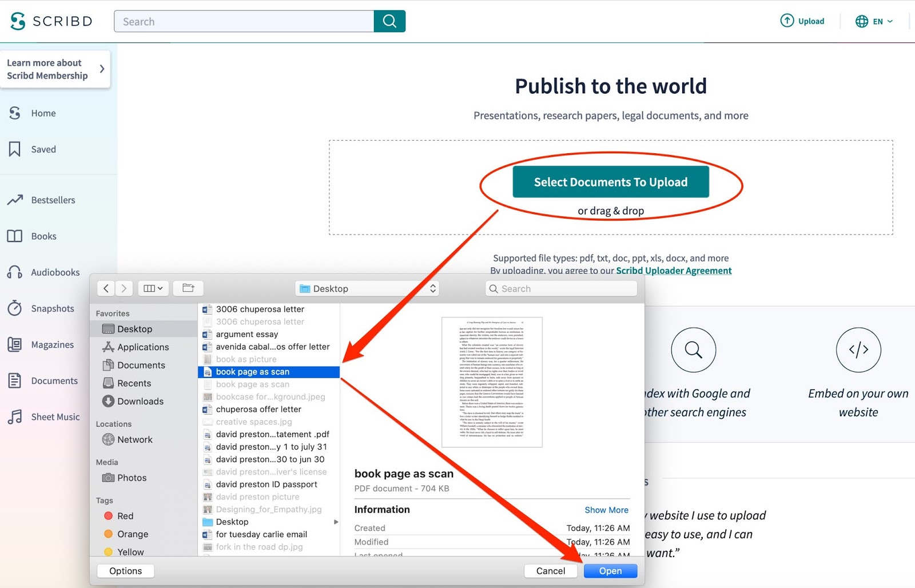Click the Yellow tag
The width and height of the screenshot is (915, 588).
click(x=124, y=552)
